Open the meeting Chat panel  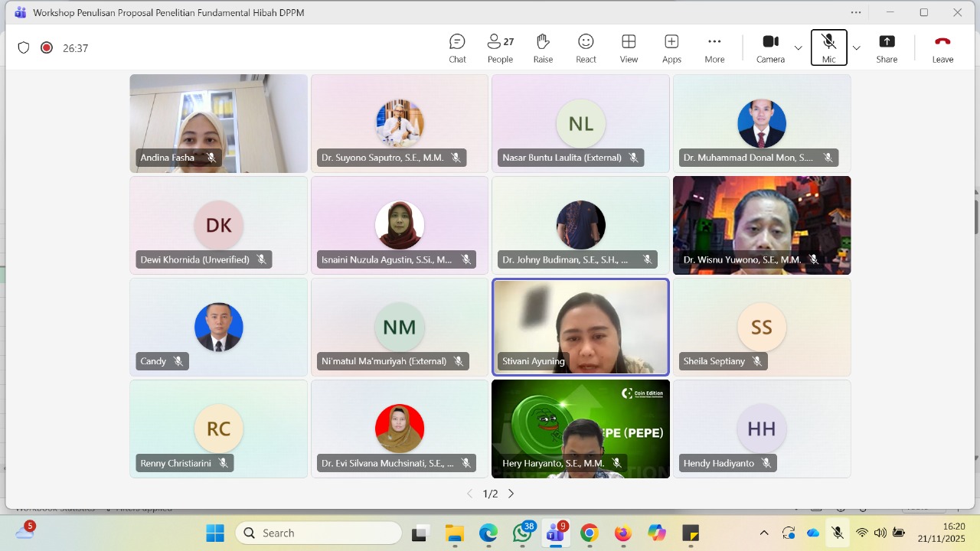457,47
